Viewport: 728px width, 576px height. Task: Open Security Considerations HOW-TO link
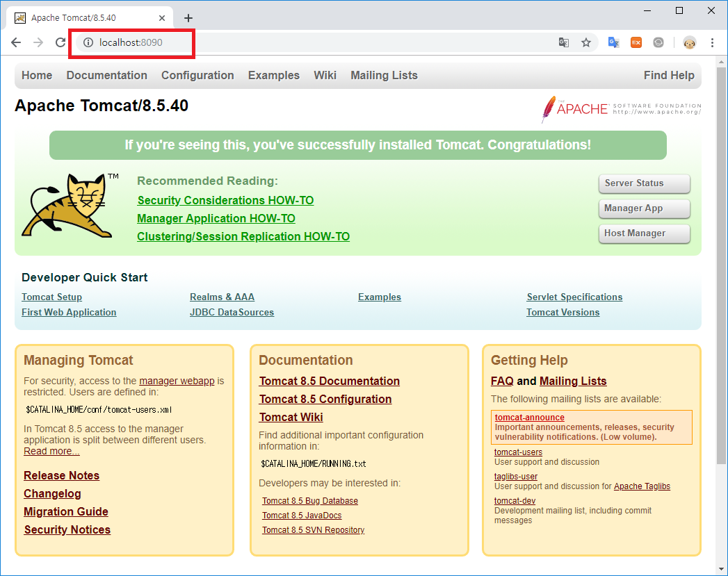[226, 200]
